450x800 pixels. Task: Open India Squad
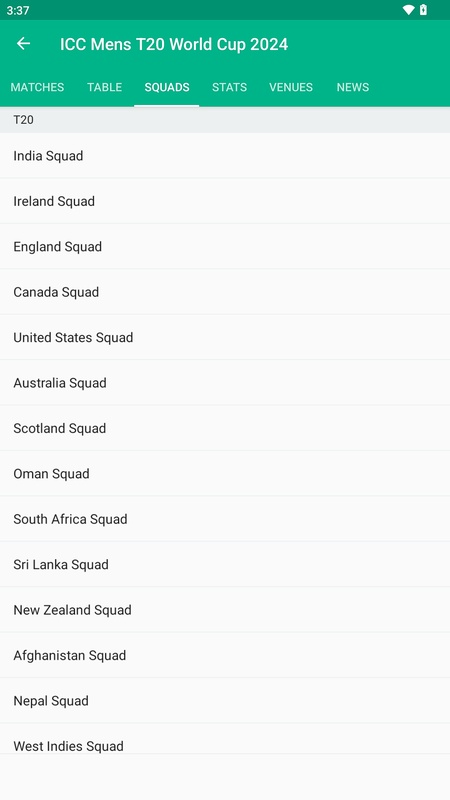coord(225,156)
